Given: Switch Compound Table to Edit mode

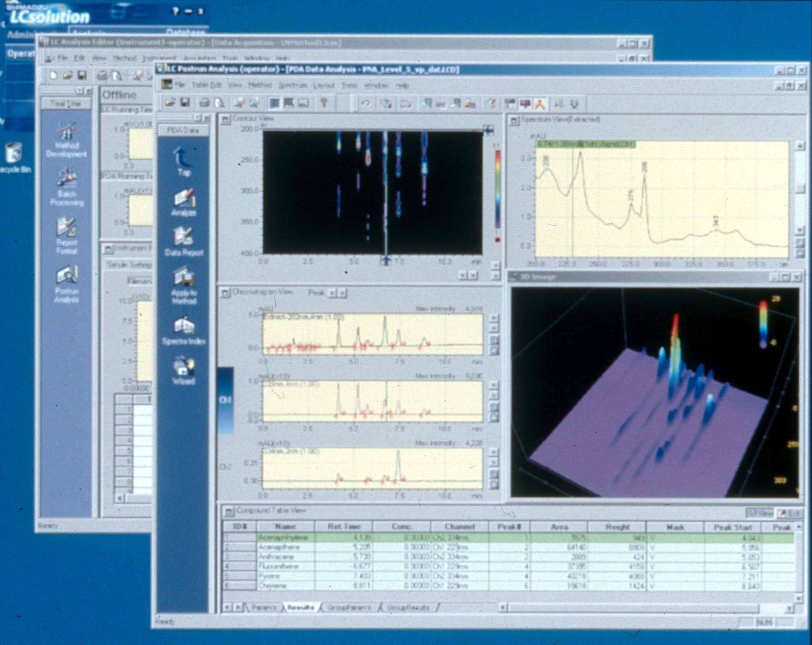Looking at the screenshot, I should point(789,513).
